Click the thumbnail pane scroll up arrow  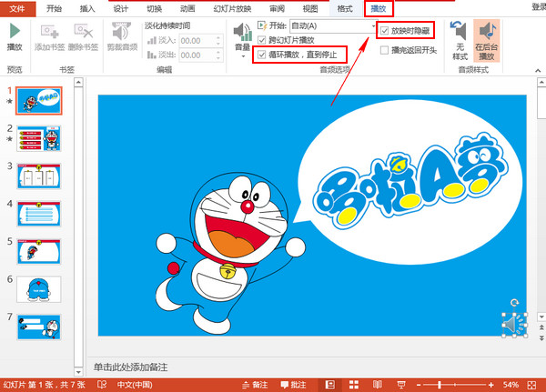78,83
